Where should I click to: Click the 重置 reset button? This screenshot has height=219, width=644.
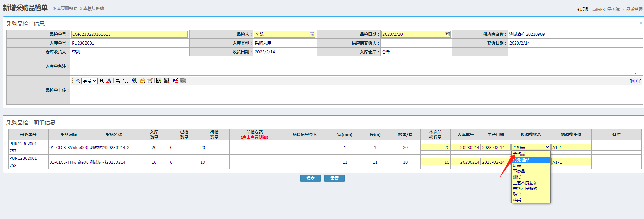(x=334, y=179)
